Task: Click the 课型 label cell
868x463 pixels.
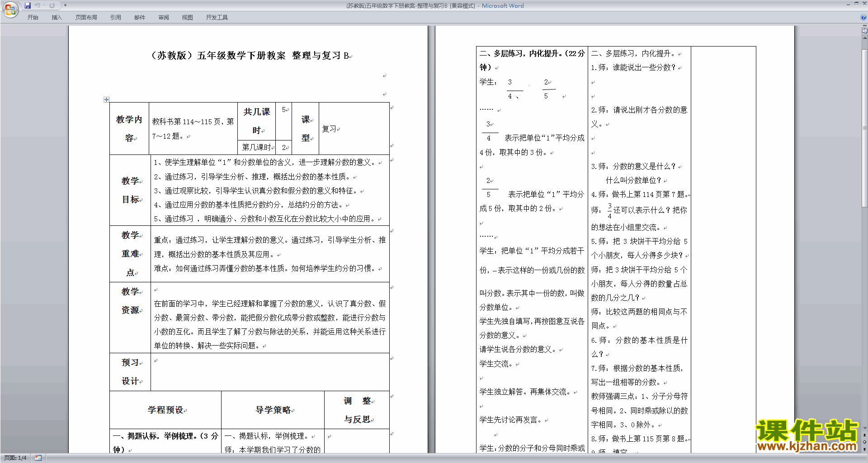Action: [306, 129]
